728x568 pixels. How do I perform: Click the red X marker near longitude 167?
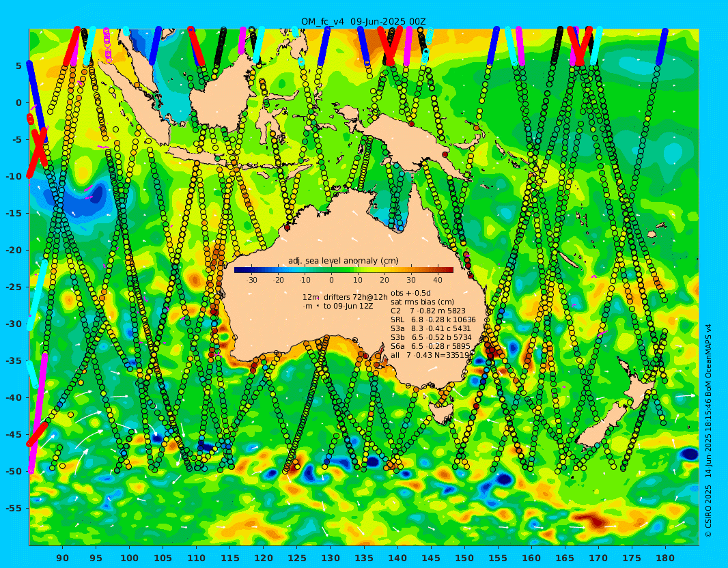pyautogui.click(x=579, y=46)
